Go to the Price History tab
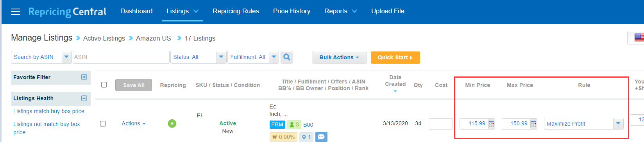 [x=292, y=11]
